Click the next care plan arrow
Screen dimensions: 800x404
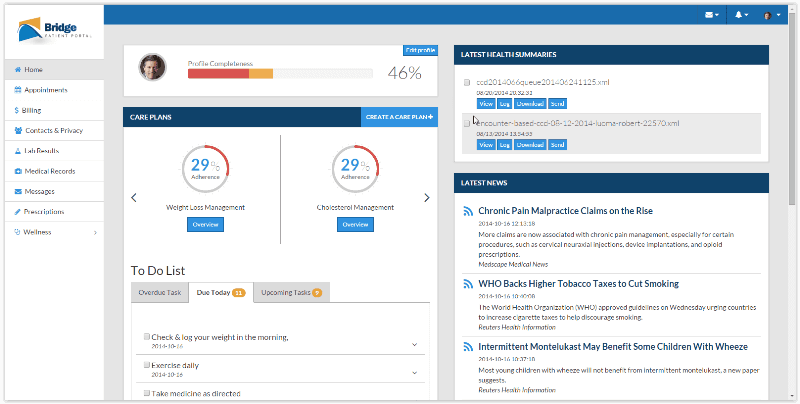[427, 197]
